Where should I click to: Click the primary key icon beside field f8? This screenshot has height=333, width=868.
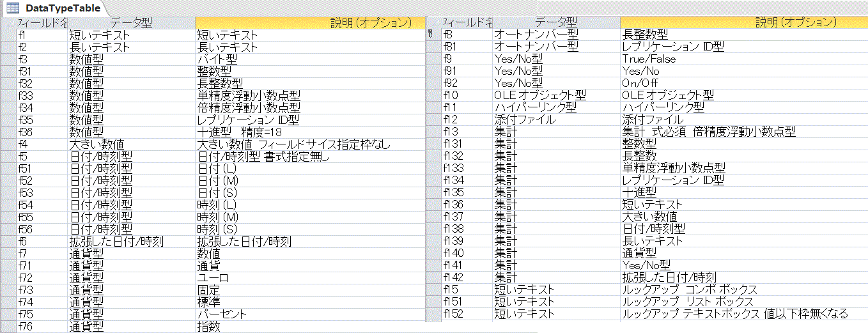pyautogui.click(x=430, y=34)
